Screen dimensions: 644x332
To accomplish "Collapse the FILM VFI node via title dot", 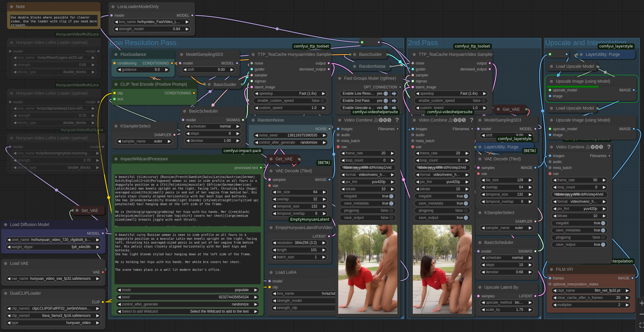I will tap(551, 269).
